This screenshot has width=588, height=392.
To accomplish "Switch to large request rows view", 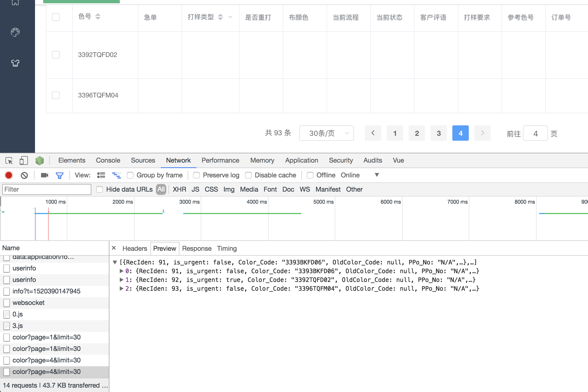I will pyautogui.click(x=101, y=175).
